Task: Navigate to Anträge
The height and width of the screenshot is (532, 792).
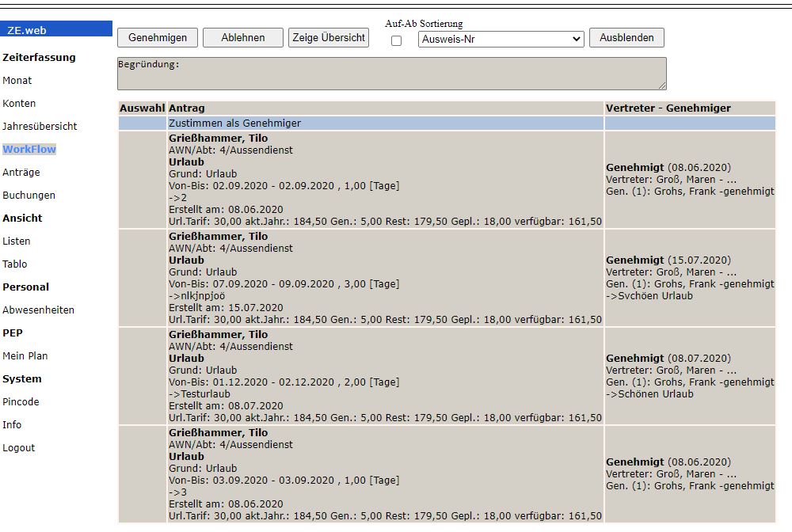Action: point(21,173)
